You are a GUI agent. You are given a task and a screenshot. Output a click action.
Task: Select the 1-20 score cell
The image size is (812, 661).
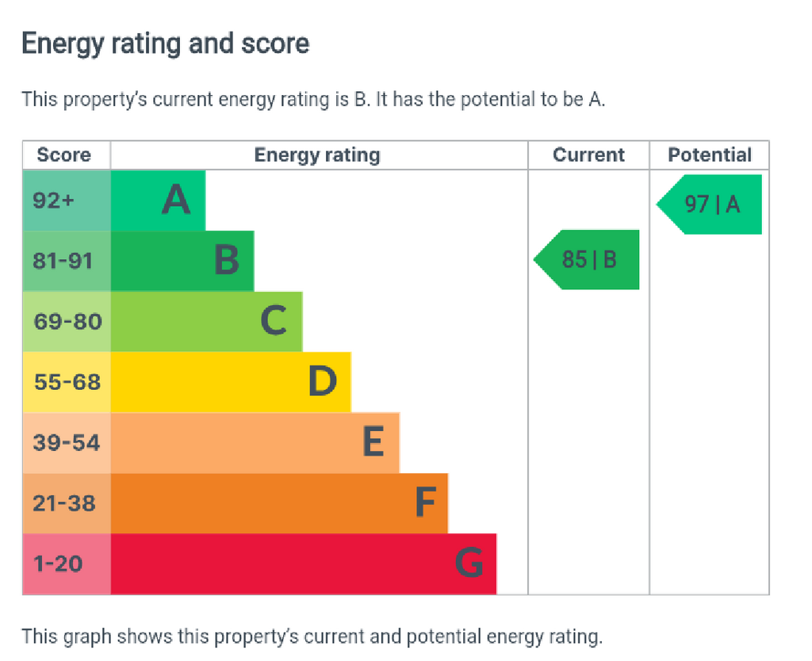67,564
